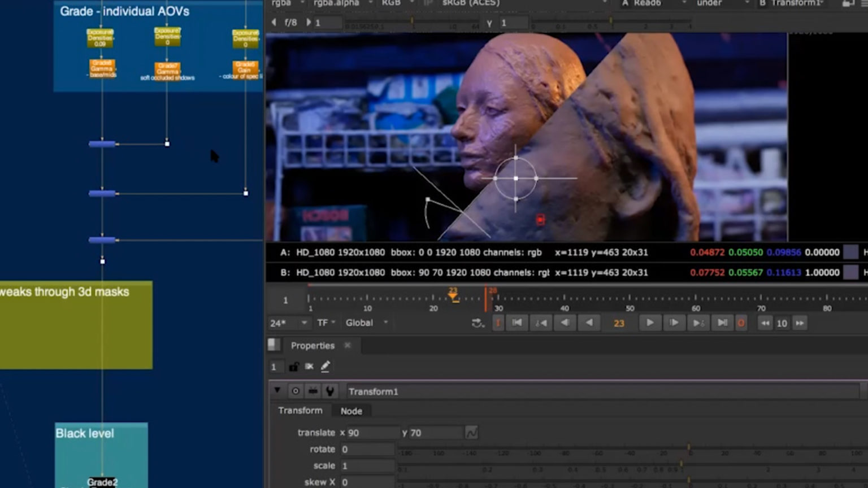868x488 pixels.
Task: Skip forward ten frames button
Action: [800, 323]
